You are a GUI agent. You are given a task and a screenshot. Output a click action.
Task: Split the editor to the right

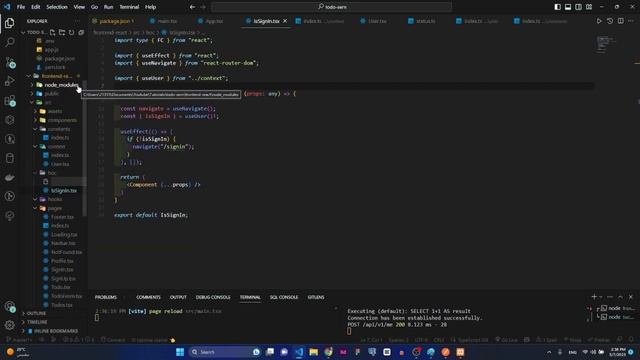[x=620, y=21]
